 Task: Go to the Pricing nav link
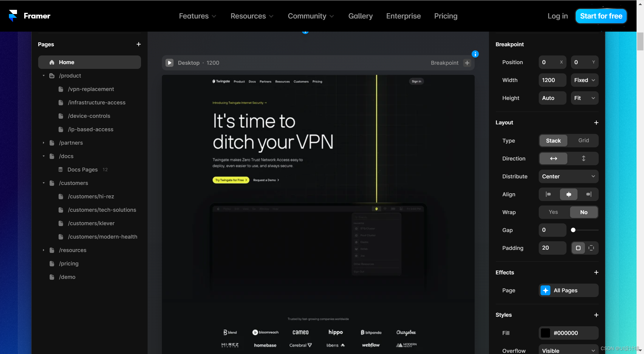446,16
